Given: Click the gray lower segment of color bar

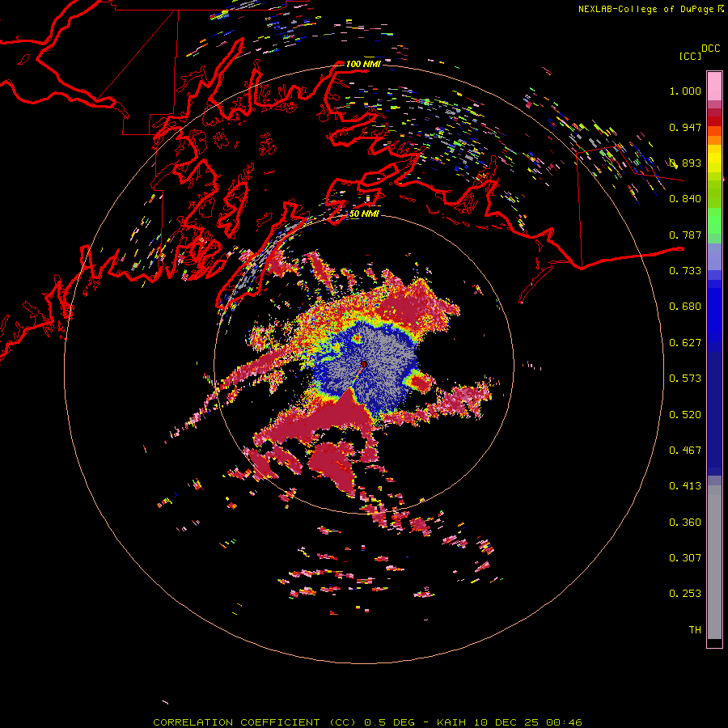Looking at the screenshot, I should coord(714,562).
